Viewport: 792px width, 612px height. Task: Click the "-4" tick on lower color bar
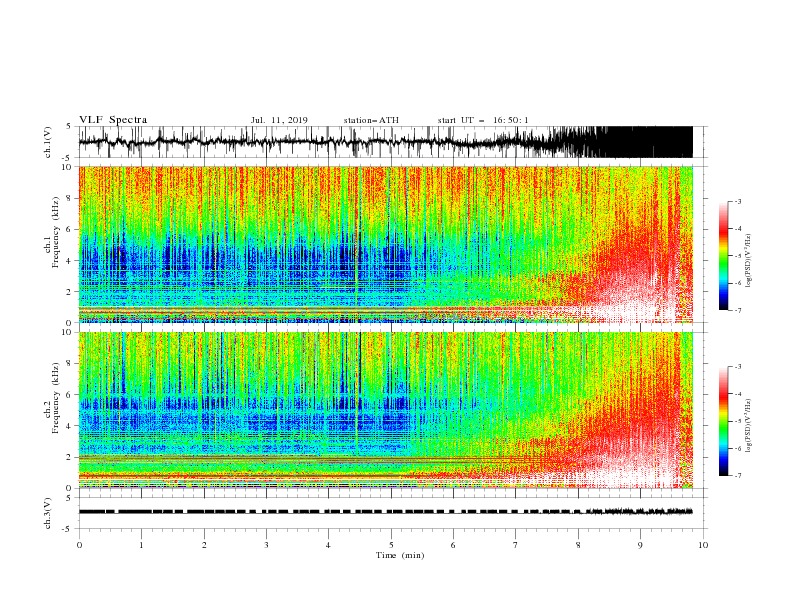click(x=738, y=394)
